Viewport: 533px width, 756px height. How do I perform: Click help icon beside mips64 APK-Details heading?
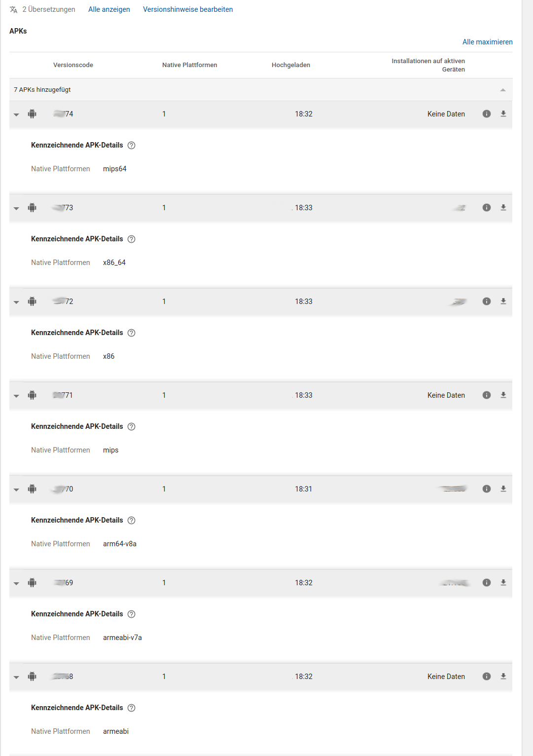[132, 146]
